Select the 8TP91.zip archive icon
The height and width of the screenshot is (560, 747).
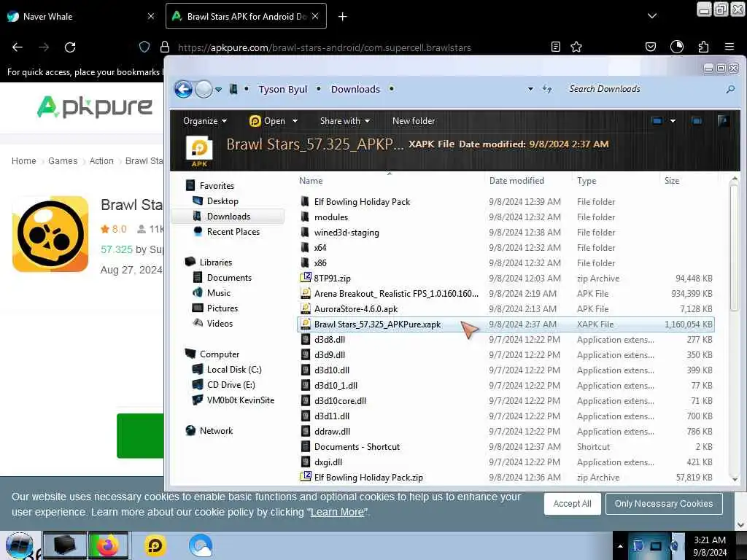click(x=306, y=278)
